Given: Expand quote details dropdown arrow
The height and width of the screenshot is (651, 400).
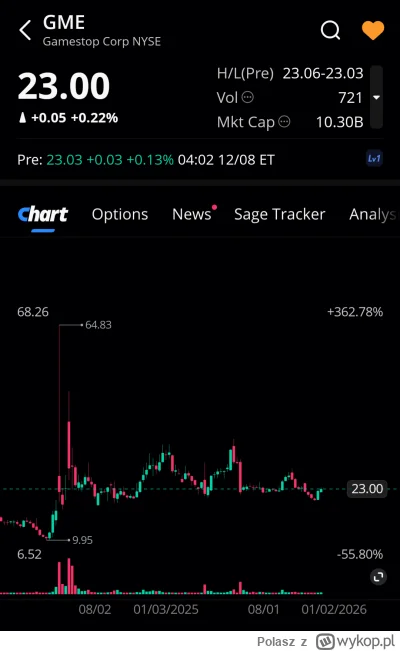Looking at the screenshot, I should click(x=376, y=98).
